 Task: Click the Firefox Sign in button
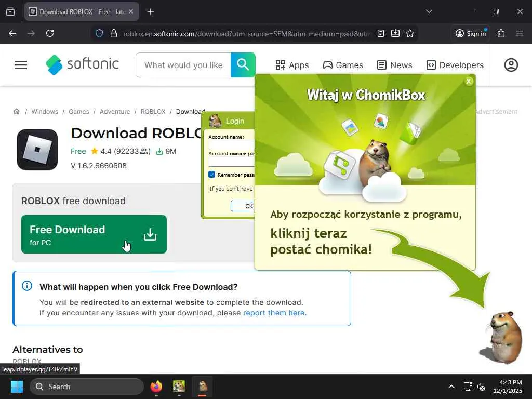[471, 33]
